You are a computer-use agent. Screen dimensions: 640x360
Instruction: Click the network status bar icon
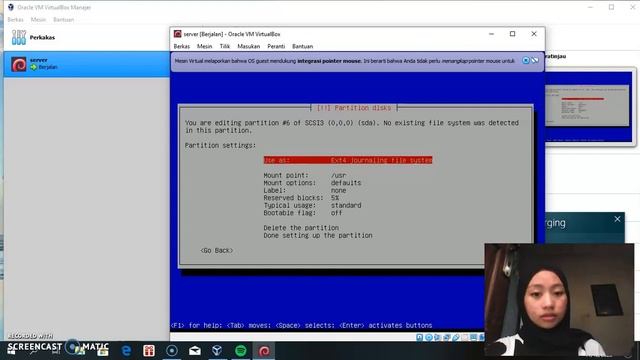point(447,337)
